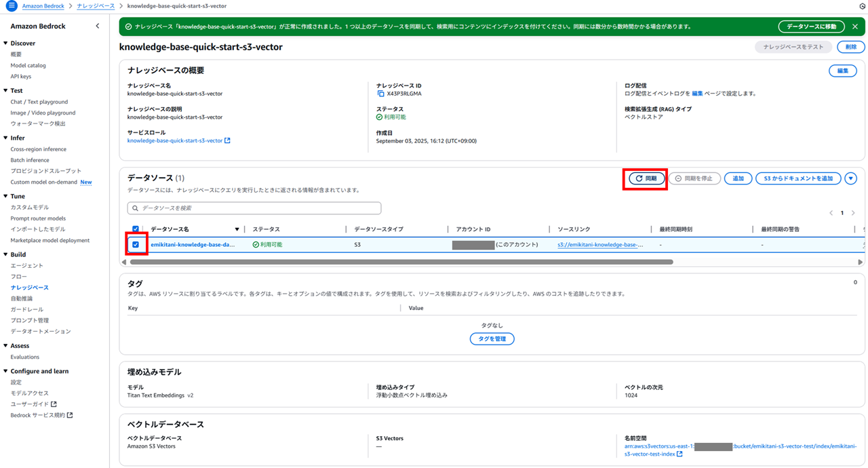The image size is (868, 468).
Task: Open the s3://emikitani-knowledge-base source link
Action: pyautogui.click(x=600, y=244)
